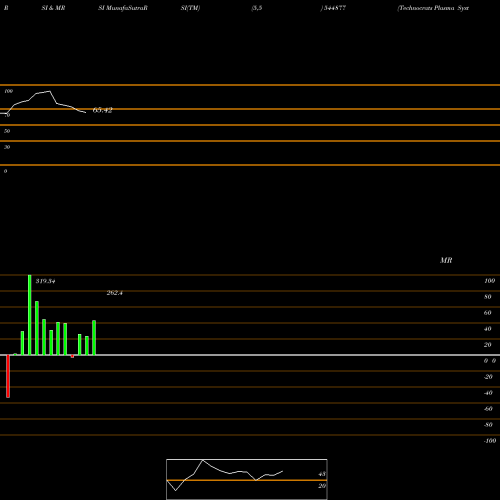Click the 50 label on the RSI axis

click(x=7, y=131)
